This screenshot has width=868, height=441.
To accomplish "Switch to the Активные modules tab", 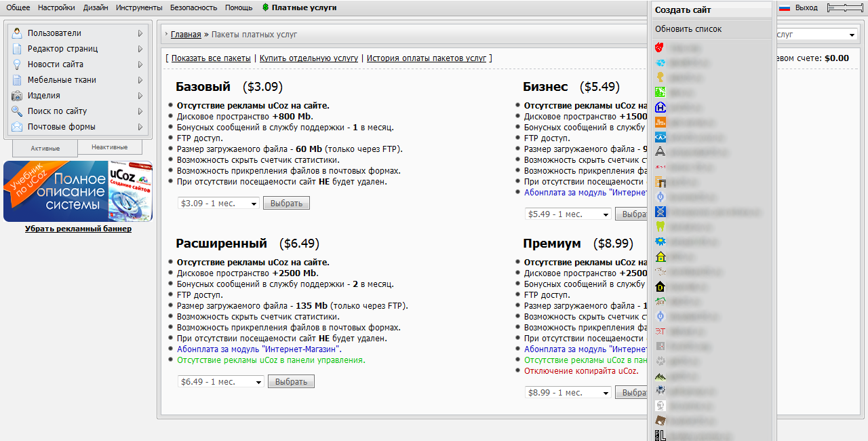I will 45,148.
